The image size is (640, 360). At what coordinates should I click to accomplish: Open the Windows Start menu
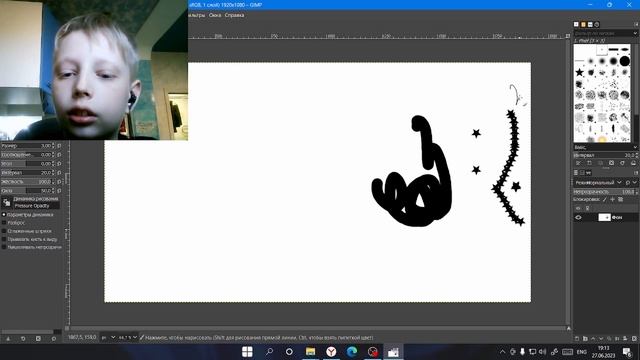[x=247, y=351]
